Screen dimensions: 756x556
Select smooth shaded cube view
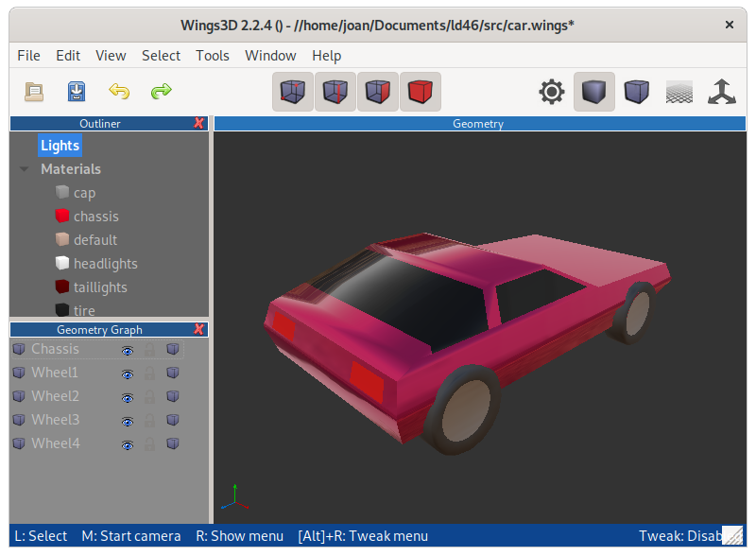click(x=594, y=92)
